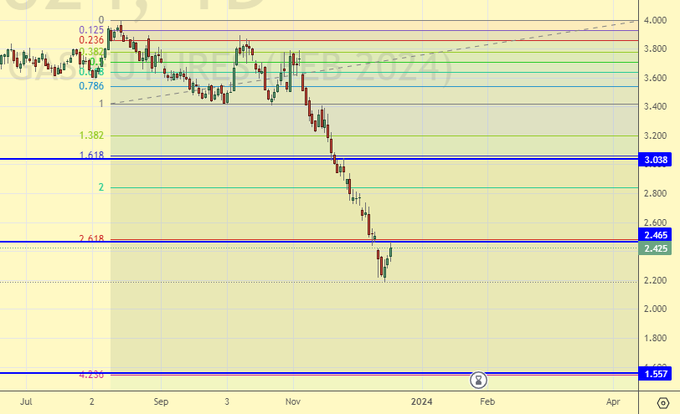The image size is (680, 414).
Task: Click the hourglass expiration marker icon
Action: point(480,380)
